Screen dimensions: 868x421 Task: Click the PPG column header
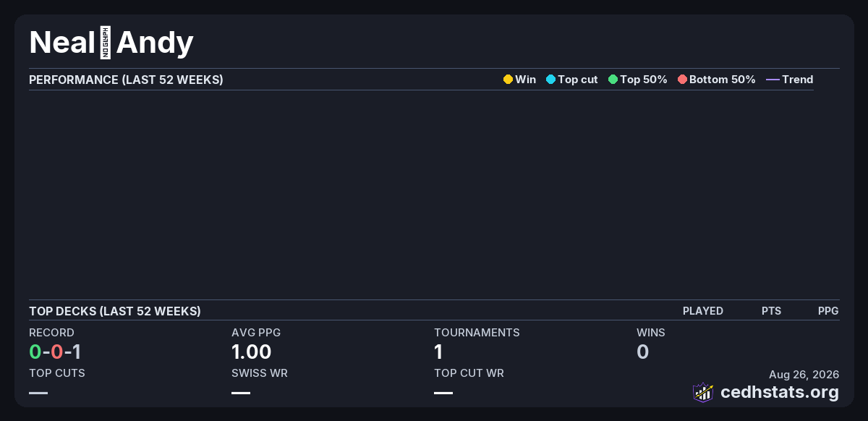click(828, 311)
